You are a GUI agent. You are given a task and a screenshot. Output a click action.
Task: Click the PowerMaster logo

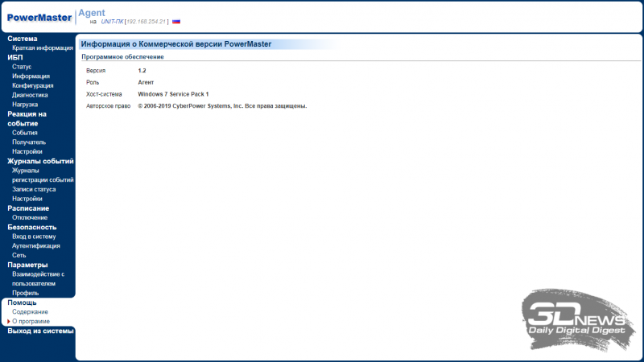39,18
